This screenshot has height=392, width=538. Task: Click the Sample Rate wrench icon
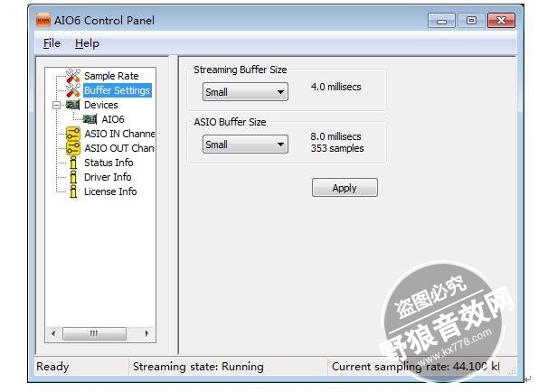coord(73,76)
